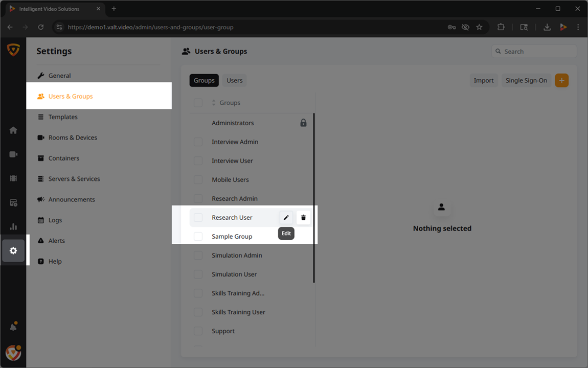Click the VALT extension icon in browser toolbar

(563, 27)
